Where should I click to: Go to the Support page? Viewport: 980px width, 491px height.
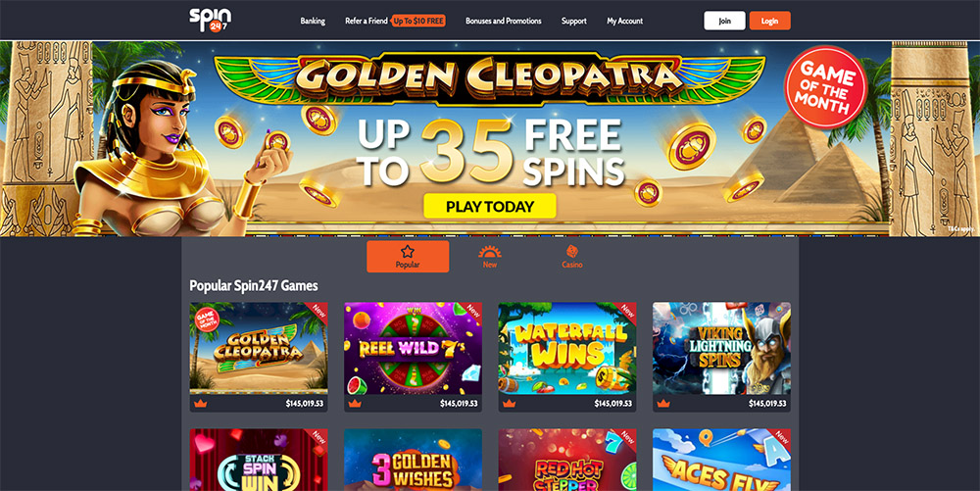click(573, 21)
